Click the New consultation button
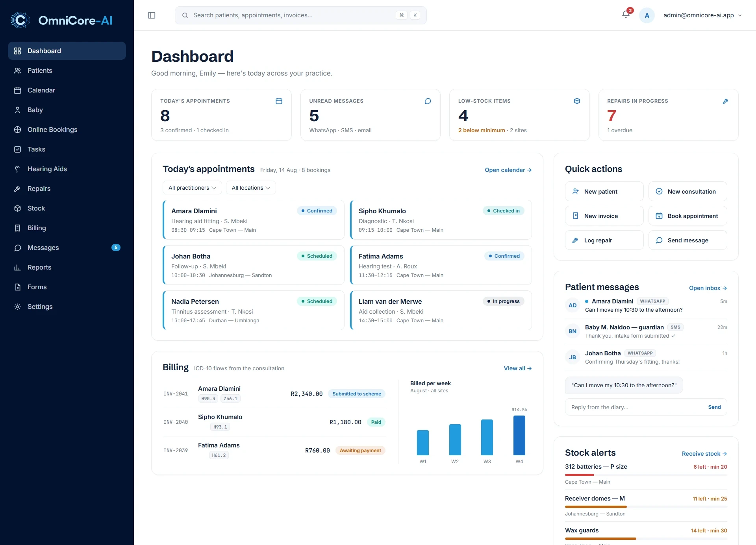 (688, 191)
